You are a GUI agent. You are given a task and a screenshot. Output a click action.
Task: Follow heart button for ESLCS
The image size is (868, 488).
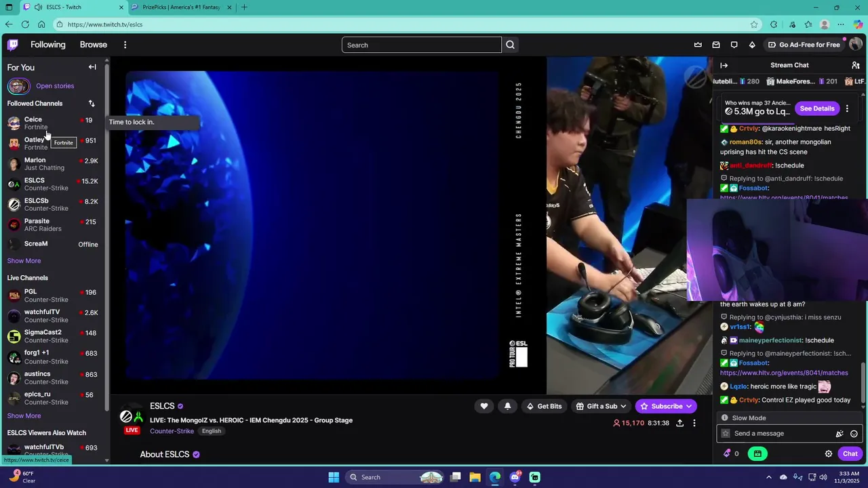[484, 406]
